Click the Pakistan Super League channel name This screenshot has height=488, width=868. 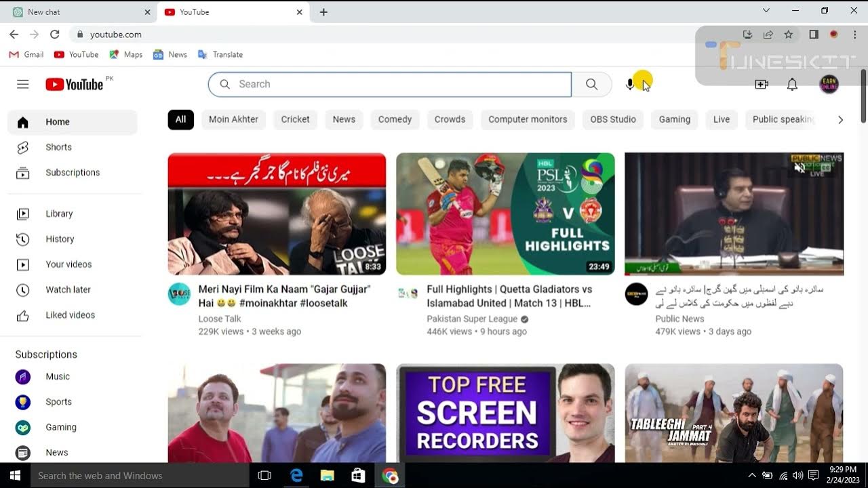click(472, 319)
